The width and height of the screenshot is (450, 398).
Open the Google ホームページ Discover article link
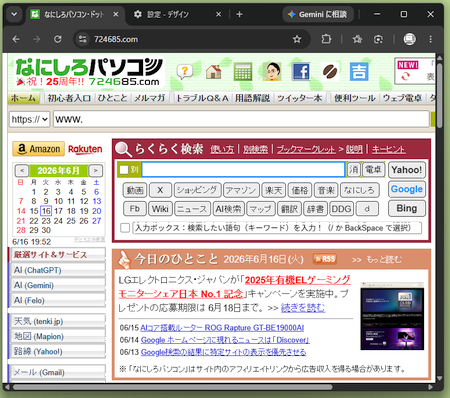pos(225,340)
